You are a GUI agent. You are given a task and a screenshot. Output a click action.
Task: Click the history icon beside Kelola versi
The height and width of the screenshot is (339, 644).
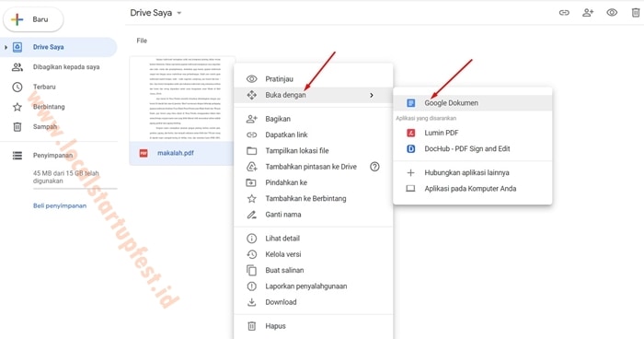[x=252, y=254]
